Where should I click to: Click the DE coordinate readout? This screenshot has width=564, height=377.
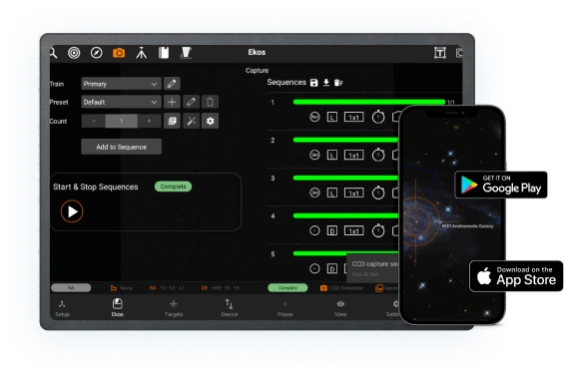coord(220,288)
